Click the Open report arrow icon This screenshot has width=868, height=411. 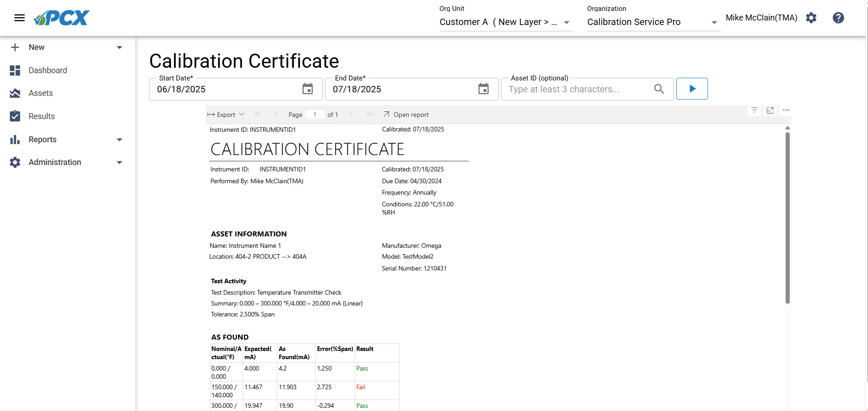386,114
